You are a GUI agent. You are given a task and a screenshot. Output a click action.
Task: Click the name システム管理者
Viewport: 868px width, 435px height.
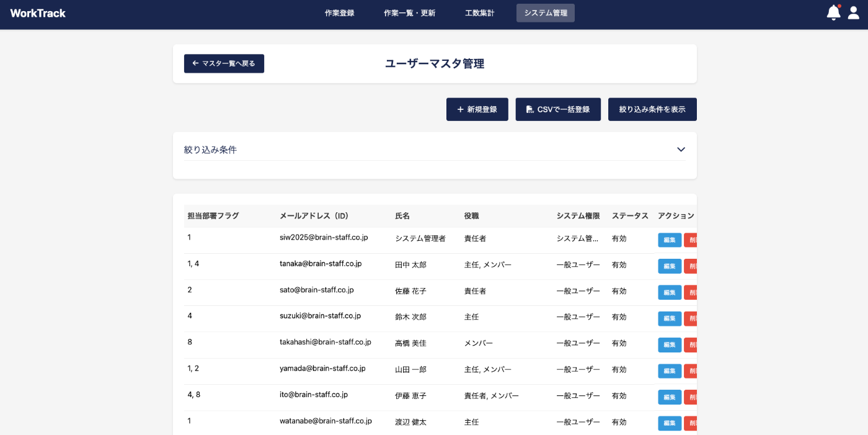420,238
